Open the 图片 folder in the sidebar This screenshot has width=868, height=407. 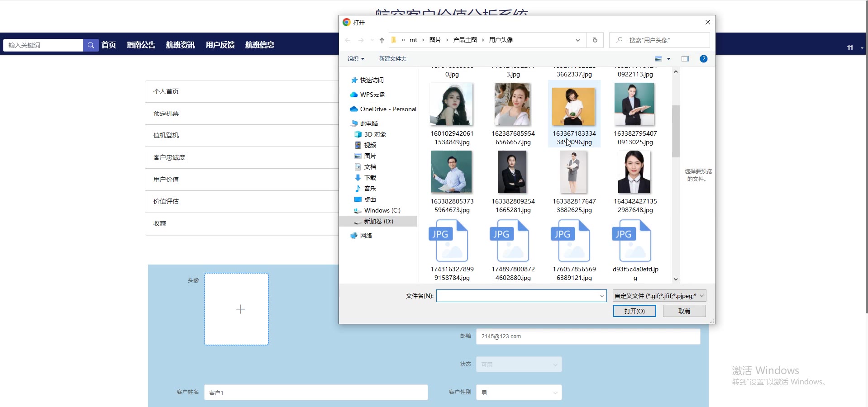click(x=366, y=156)
